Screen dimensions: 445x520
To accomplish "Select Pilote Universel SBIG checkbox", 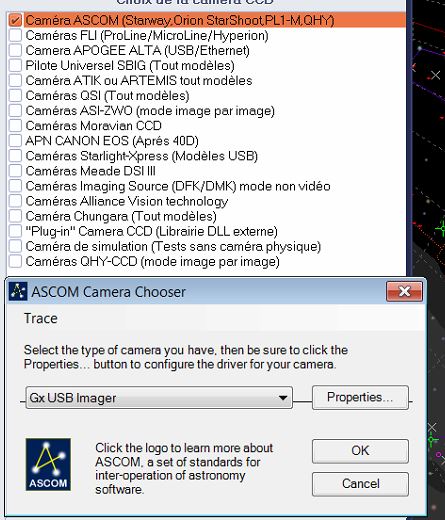I will (x=15, y=65).
